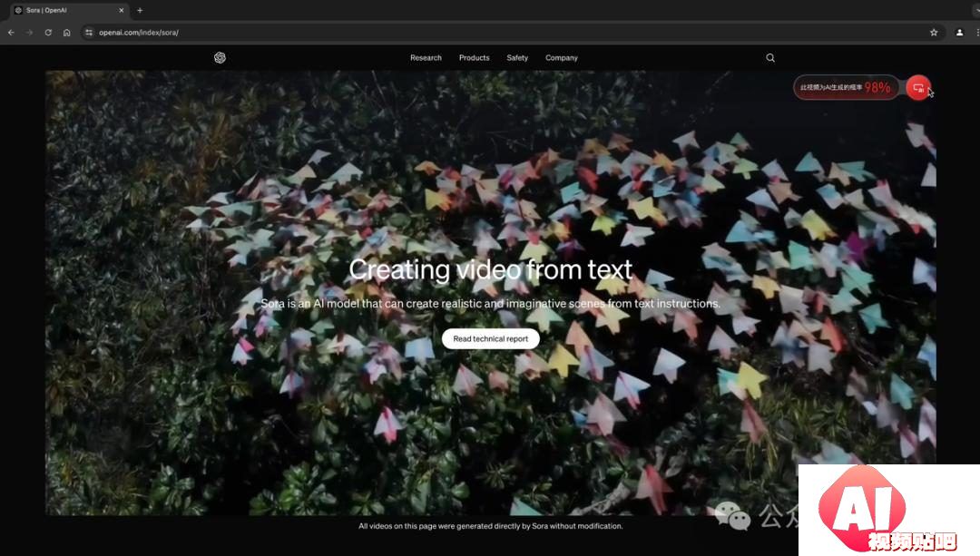Open the browser home page icon

[67, 33]
